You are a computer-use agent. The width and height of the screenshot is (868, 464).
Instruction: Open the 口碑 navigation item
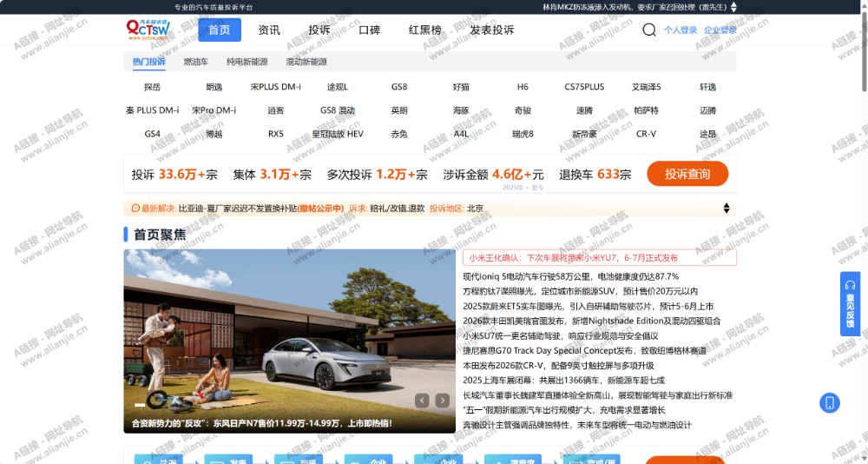[369, 30]
